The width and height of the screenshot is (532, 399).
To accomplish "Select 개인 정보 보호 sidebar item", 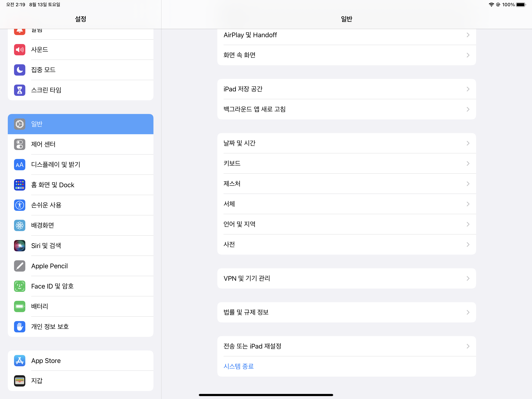I will click(81, 327).
